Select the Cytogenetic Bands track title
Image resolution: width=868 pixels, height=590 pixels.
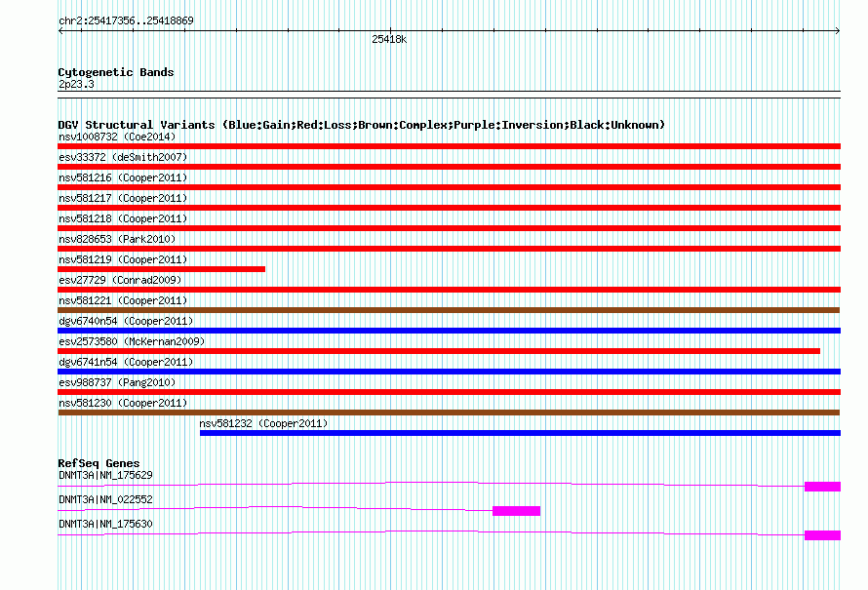(x=116, y=72)
